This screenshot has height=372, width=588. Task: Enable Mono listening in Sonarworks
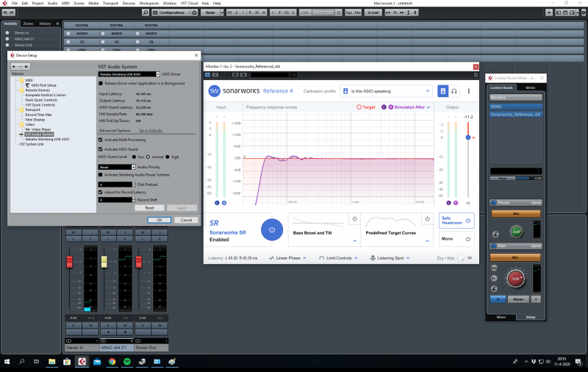456,239
